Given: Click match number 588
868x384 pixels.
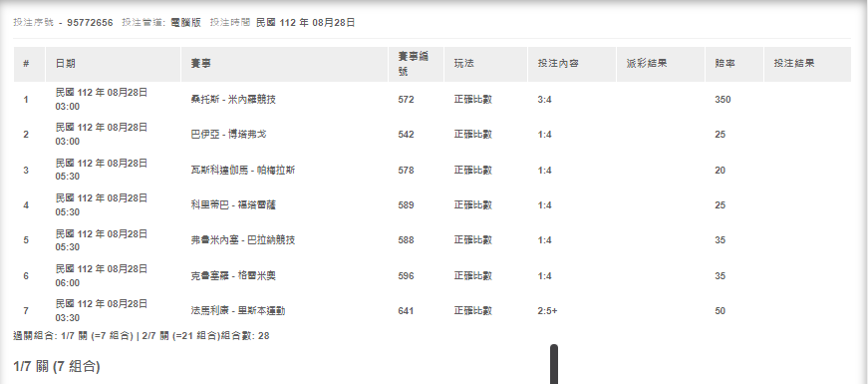Looking at the screenshot, I should pyautogui.click(x=406, y=240).
